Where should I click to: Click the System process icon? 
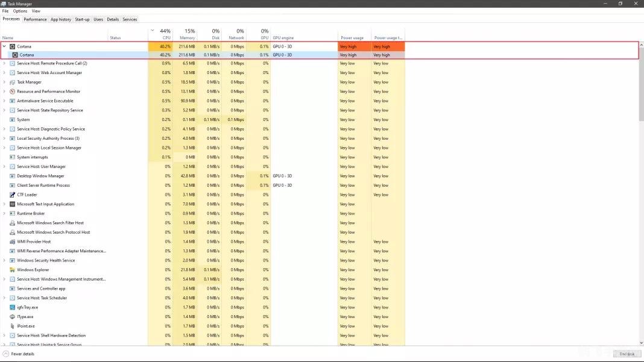tap(12, 120)
